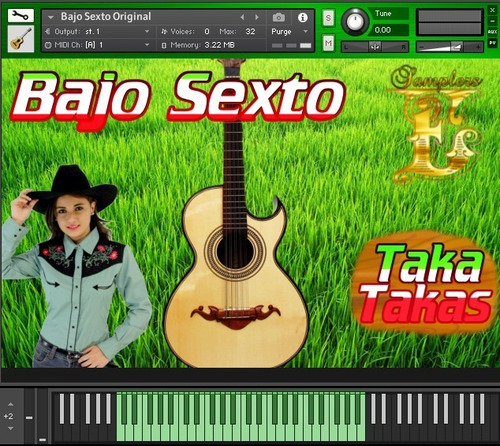Click the minus at volume slider start
The image size is (500, 446).
(x=421, y=47)
